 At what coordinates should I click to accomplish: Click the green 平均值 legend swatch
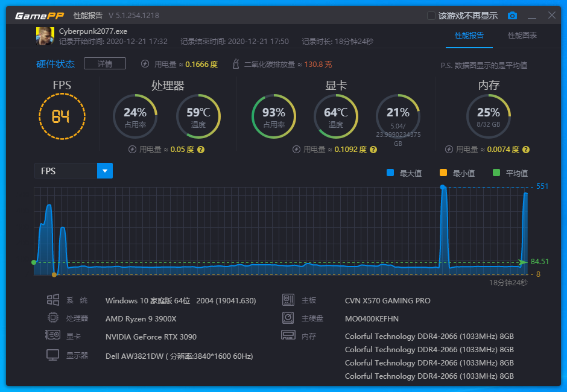496,173
